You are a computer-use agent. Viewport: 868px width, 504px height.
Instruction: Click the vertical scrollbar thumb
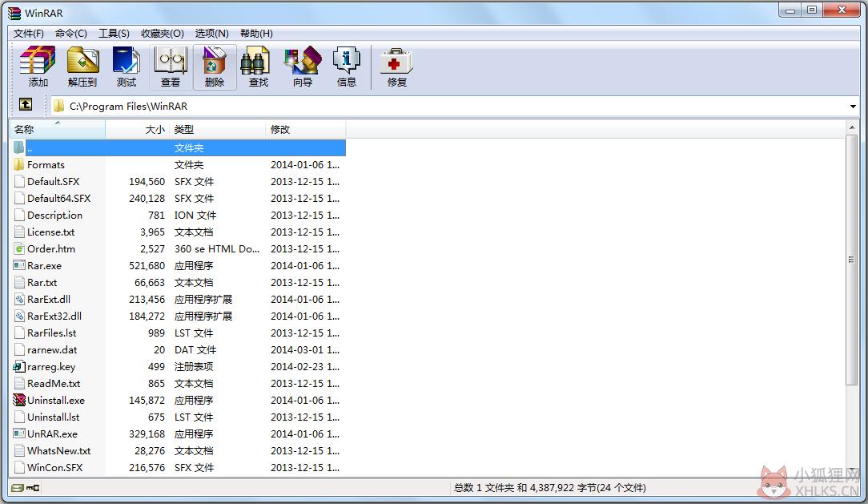coord(851,259)
